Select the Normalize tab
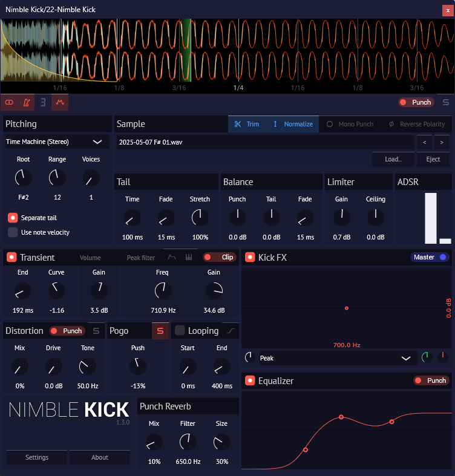Image resolution: width=455 pixels, height=476 pixels. tap(293, 124)
